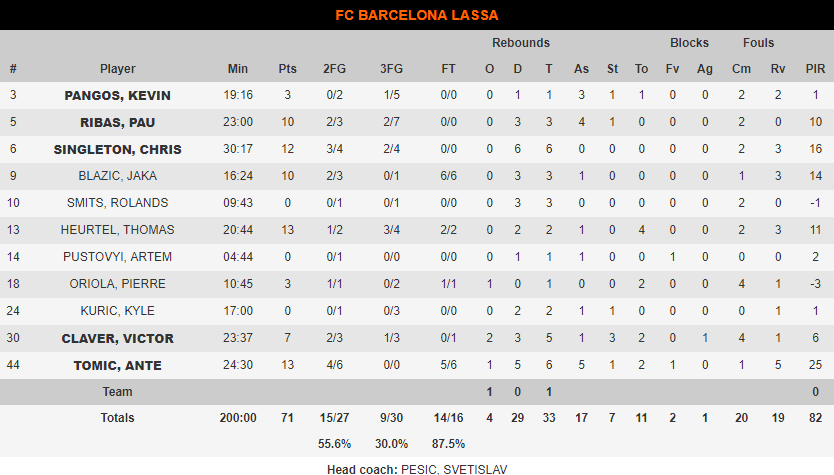The height and width of the screenshot is (475, 834).
Task: Click the PIR column header
Action: coord(815,69)
